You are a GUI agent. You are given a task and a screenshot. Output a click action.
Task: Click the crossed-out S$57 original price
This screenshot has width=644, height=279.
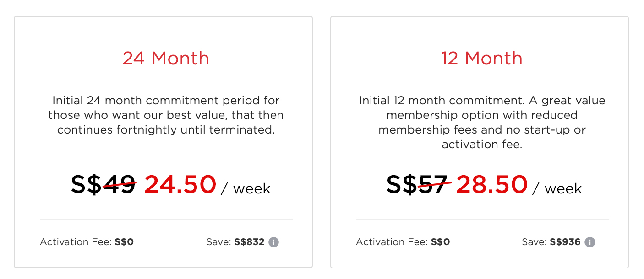(419, 184)
